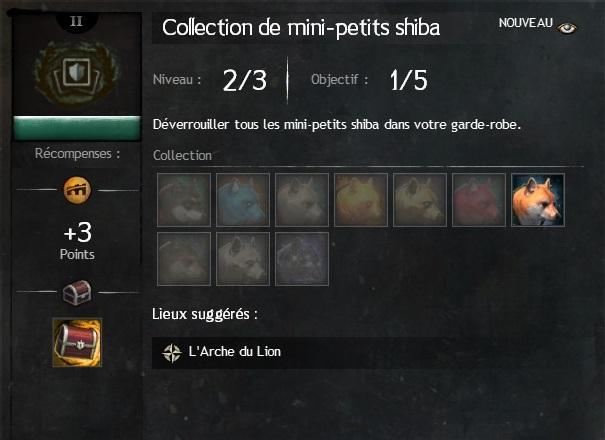Click the +3 Points reward text
605x440 pixels.
[x=77, y=240]
